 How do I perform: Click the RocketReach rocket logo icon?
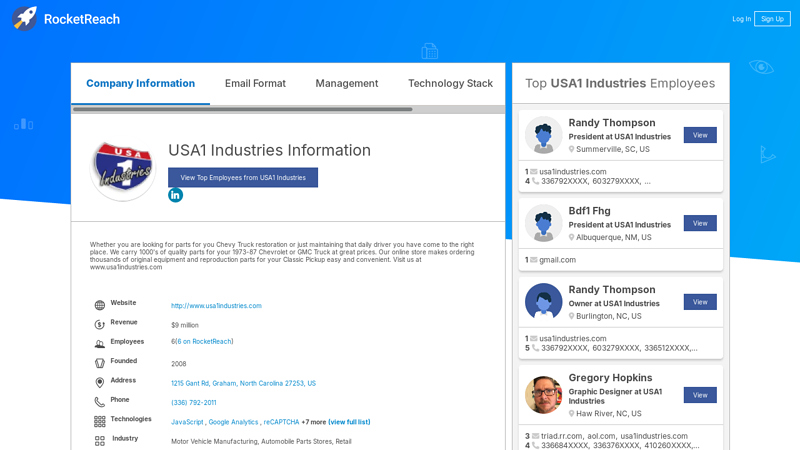[24, 18]
